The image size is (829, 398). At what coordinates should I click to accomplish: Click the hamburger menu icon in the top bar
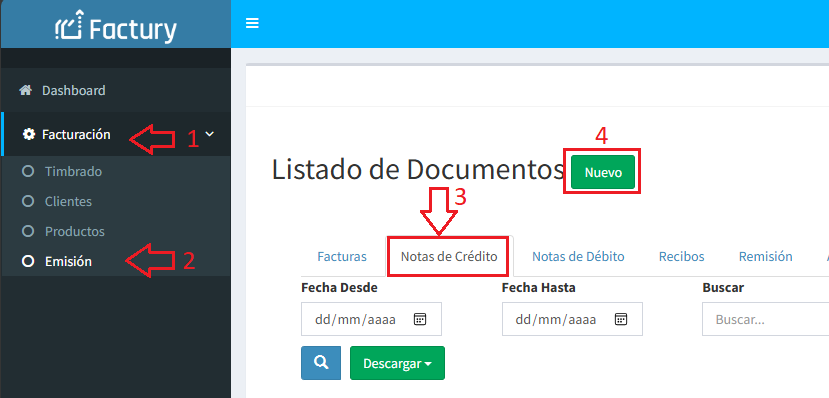point(252,23)
